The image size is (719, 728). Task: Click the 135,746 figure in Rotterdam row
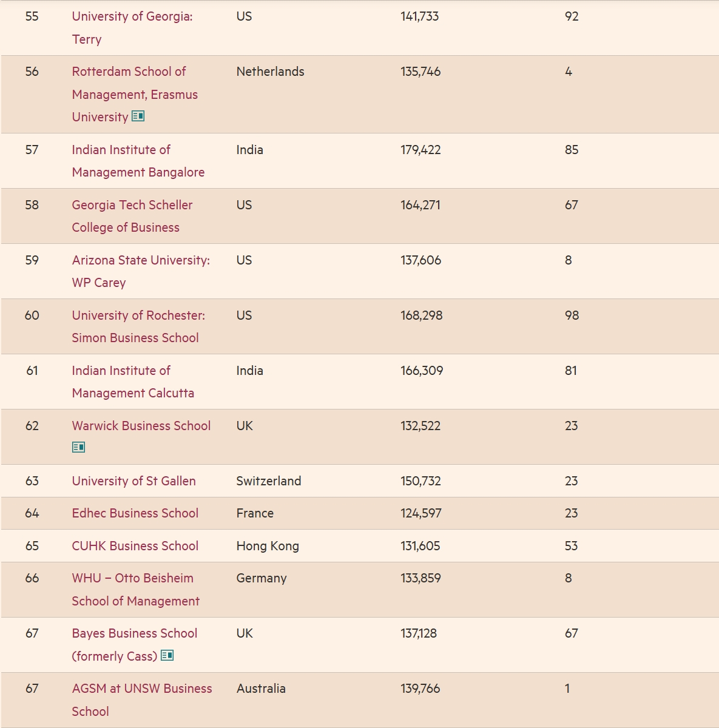pyautogui.click(x=420, y=72)
